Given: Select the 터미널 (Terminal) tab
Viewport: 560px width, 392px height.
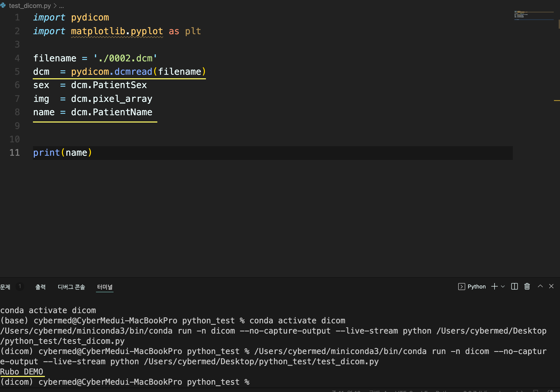Looking at the screenshot, I should [105, 287].
